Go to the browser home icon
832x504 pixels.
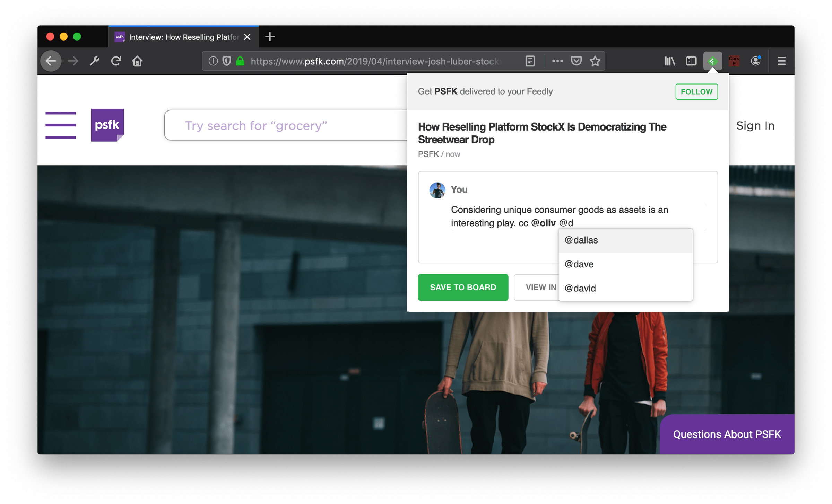[x=137, y=61]
